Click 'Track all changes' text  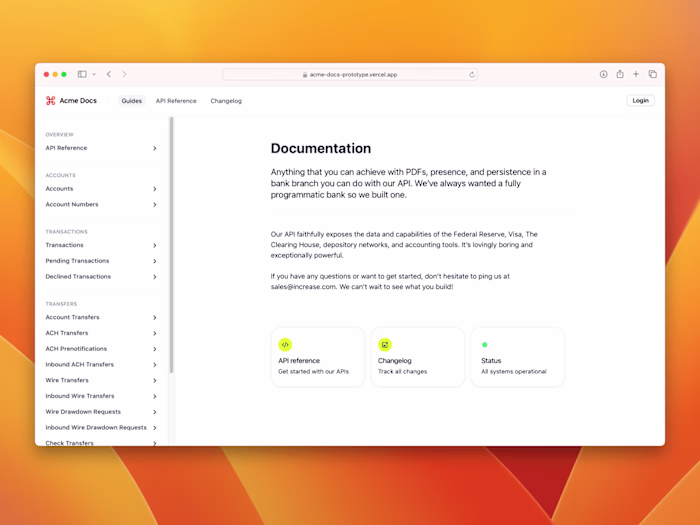point(402,371)
